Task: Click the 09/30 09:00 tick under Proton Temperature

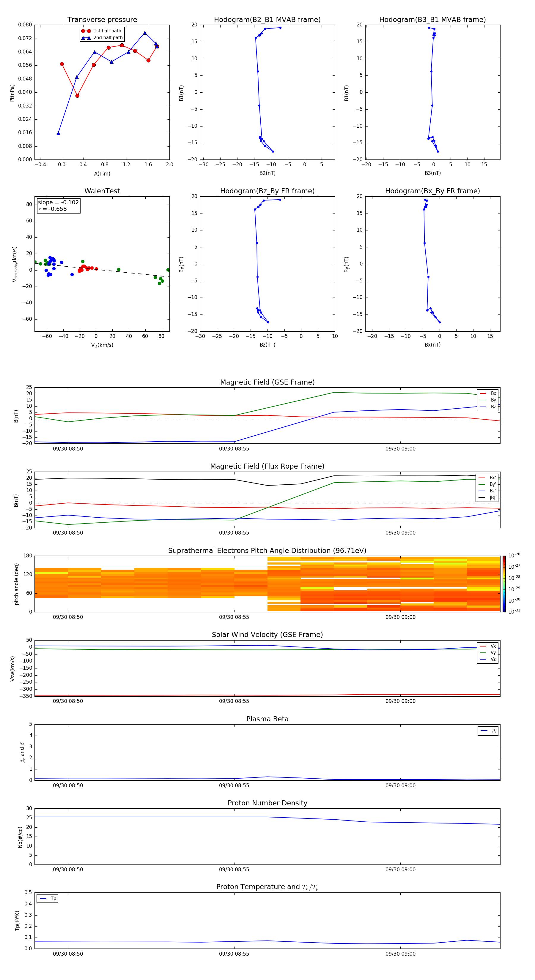Action: coord(400,954)
